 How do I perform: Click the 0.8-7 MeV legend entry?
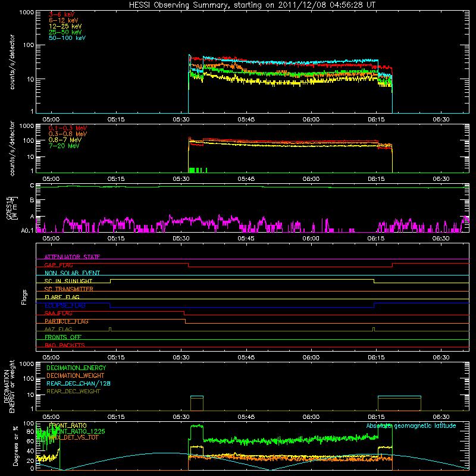pyautogui.click(x=65, y=140)
